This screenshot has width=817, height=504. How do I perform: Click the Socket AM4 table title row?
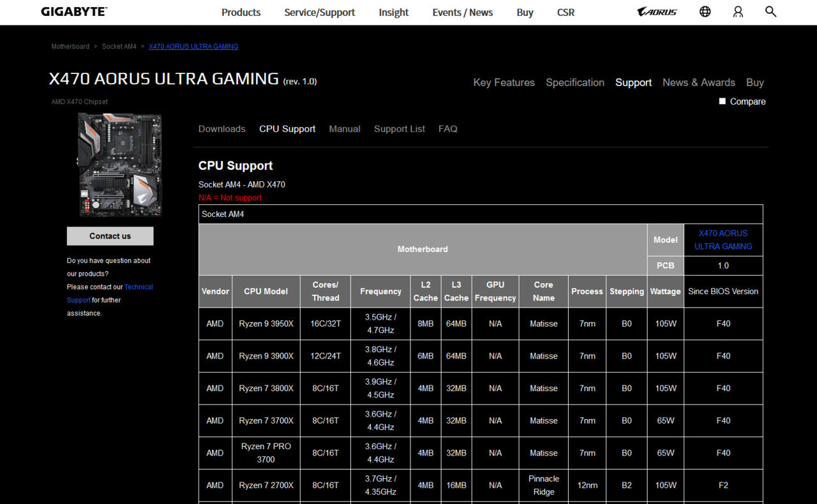481,214
